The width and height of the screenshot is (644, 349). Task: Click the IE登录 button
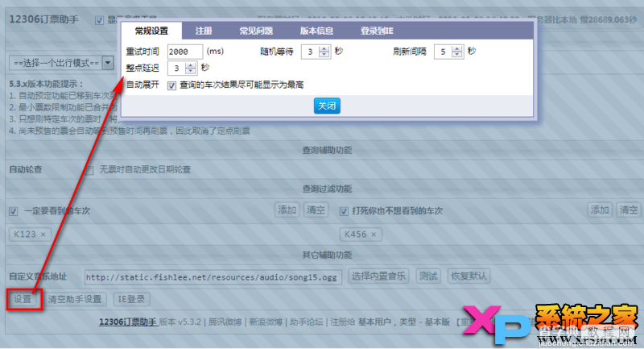(x=131, y=299)
